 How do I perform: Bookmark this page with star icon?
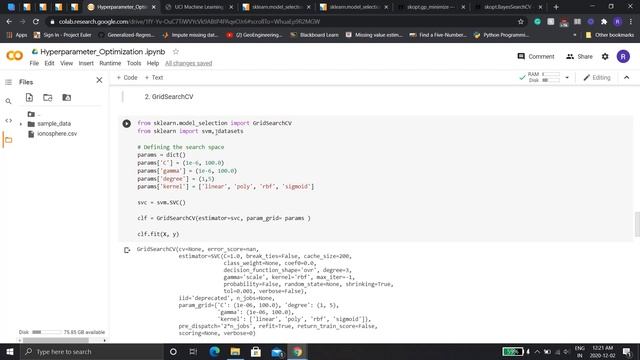point(520,22)
